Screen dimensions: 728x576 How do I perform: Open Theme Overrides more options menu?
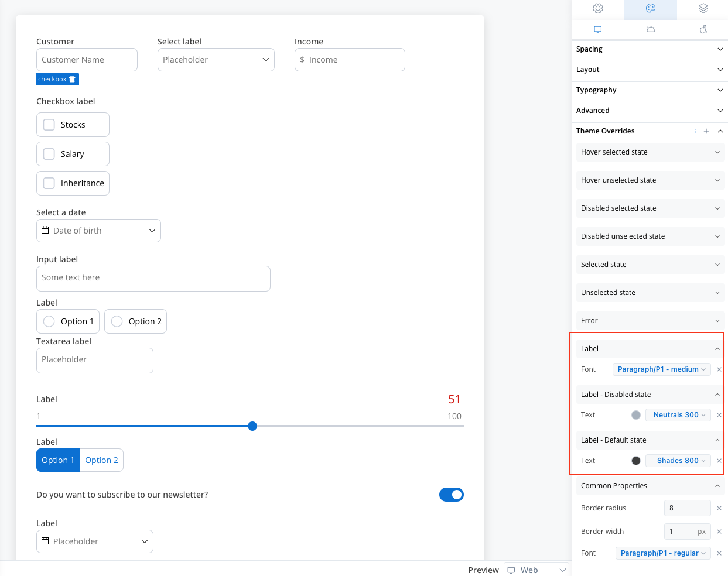pyautogui.click(x=696, y=131)
